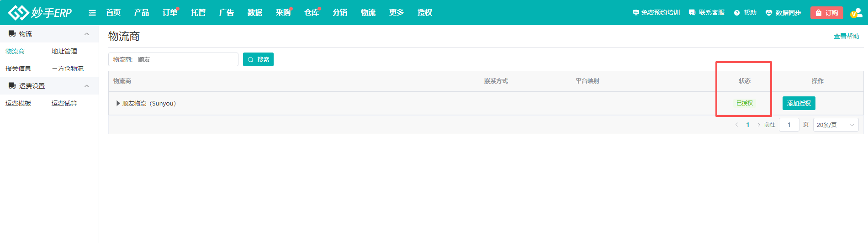Go to previous page arrow

[736, 125]
